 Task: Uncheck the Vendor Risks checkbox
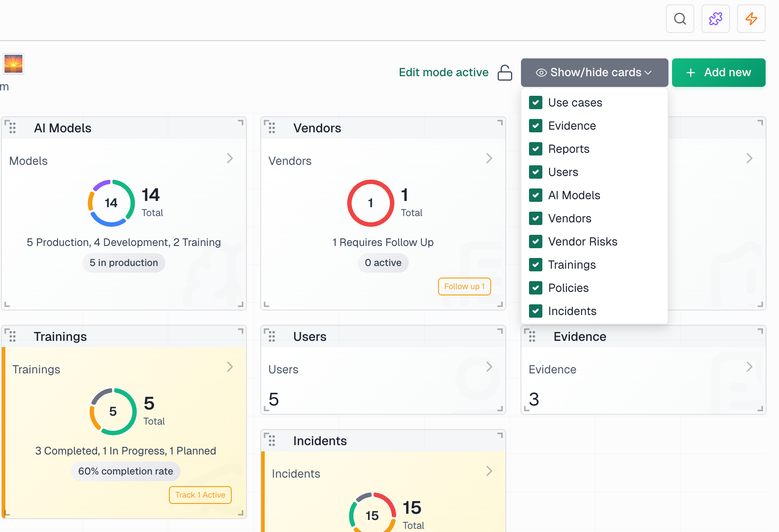(535, 241)
